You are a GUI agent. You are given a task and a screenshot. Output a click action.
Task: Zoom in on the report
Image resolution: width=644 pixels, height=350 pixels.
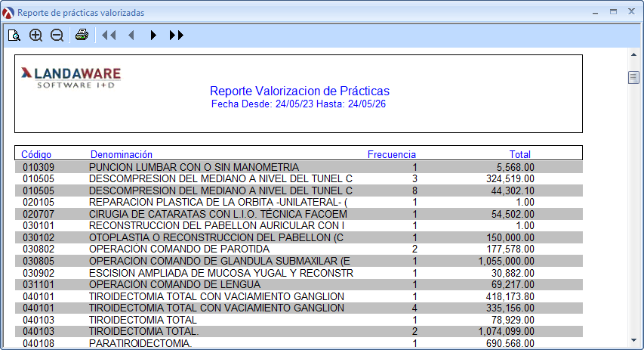pos(35,36)
